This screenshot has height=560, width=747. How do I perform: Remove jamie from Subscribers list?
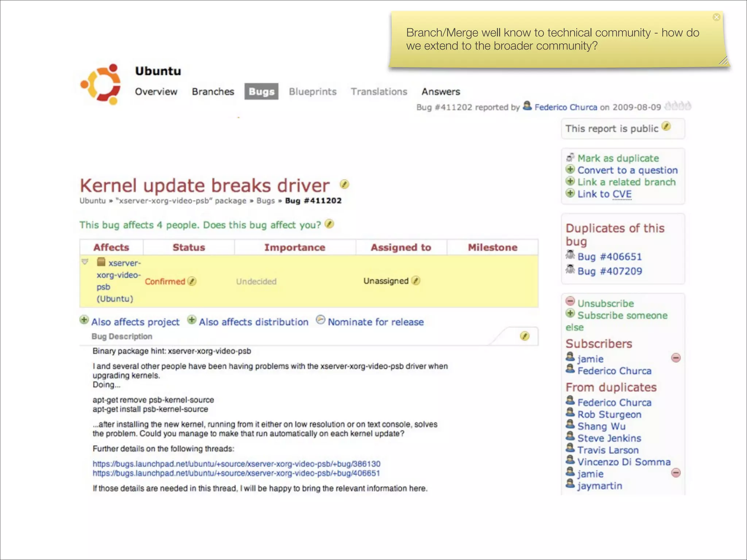(676, 358)
